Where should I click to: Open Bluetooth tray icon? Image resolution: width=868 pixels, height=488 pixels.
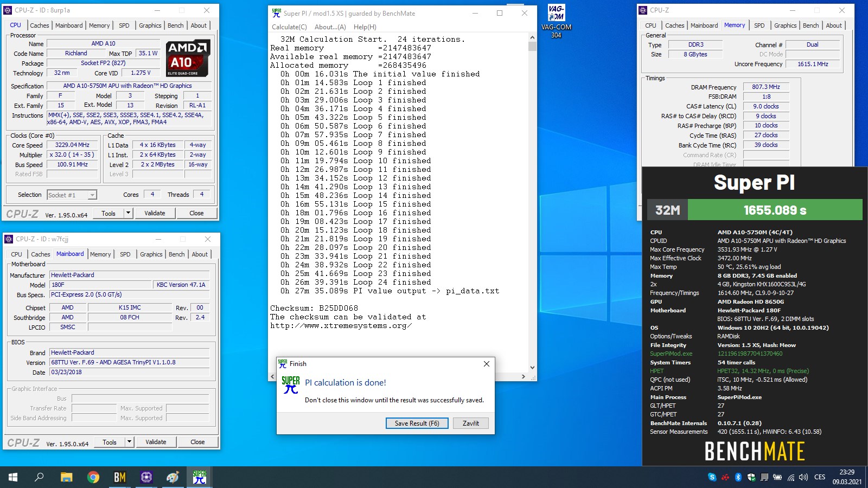pos(738,477)
